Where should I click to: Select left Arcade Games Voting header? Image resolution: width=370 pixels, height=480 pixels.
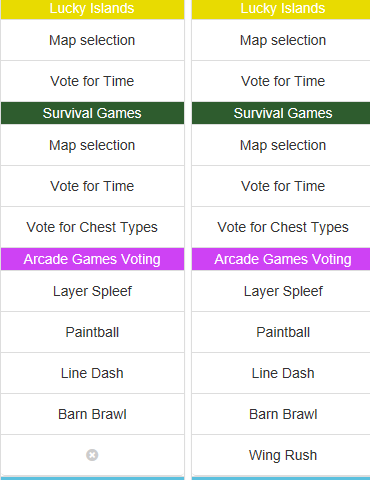click(92, 259)
